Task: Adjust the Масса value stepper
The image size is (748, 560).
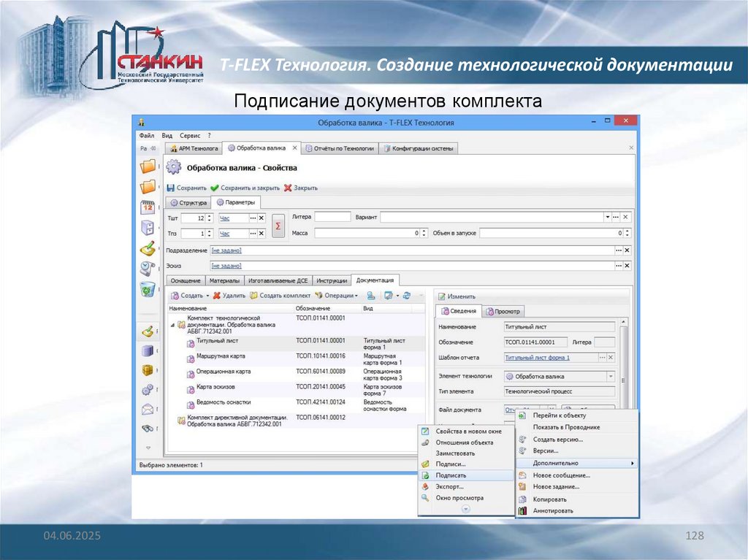Action: pyautogui.click(x=424, y=233)
